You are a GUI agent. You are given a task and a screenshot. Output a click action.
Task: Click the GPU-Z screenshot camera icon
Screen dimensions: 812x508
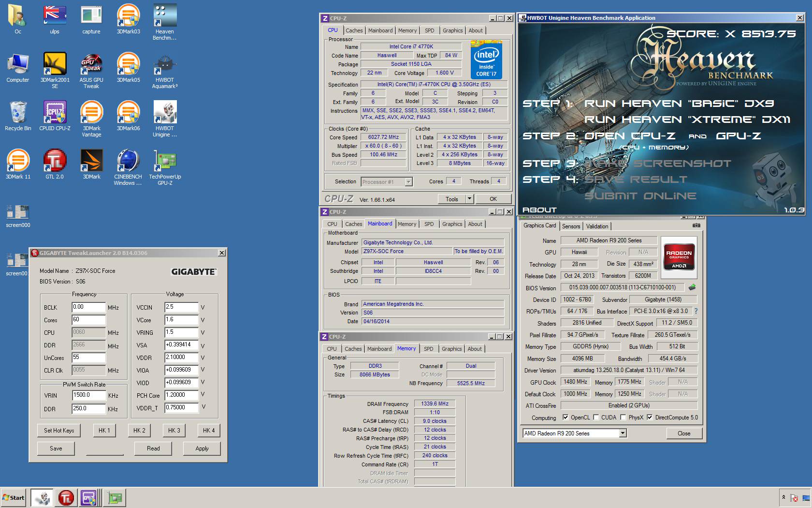pyautogui.click(x=696, y=225)
